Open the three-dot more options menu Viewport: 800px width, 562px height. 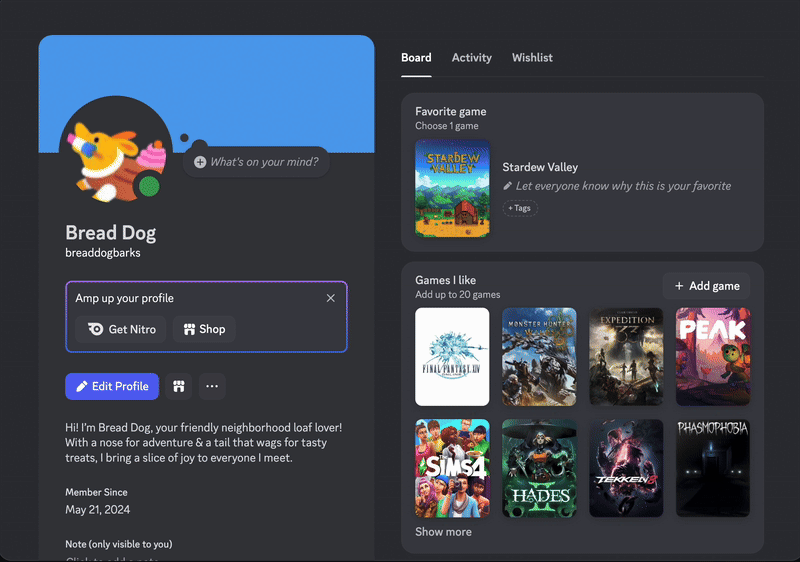(x=212, y=386)
